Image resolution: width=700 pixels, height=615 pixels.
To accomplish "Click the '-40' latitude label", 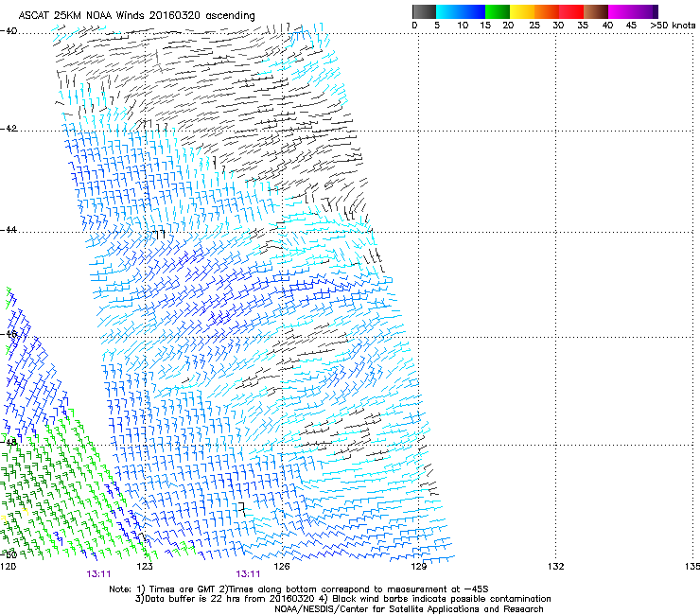I will 9,31.
